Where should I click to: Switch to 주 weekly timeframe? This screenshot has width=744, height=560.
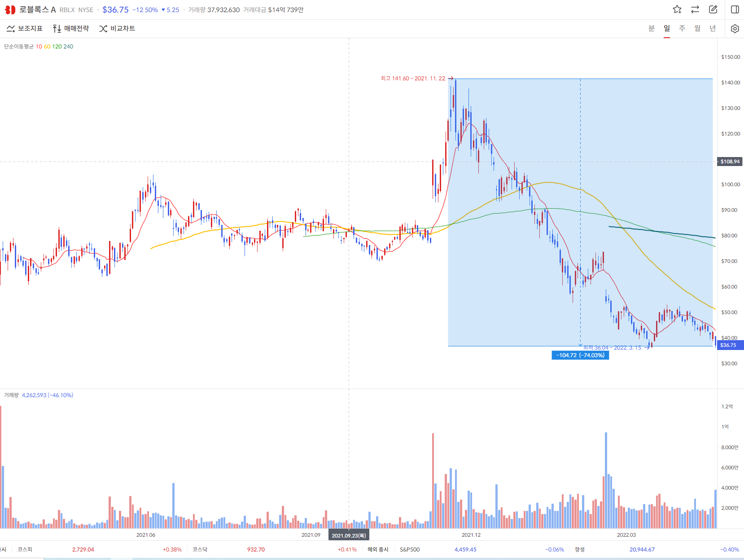682,28
